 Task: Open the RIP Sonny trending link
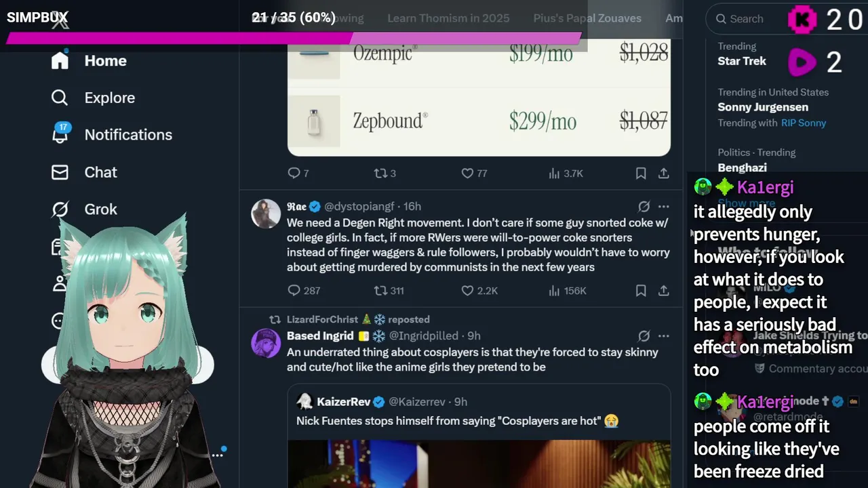pyautogui.click(x=804, y=123)
